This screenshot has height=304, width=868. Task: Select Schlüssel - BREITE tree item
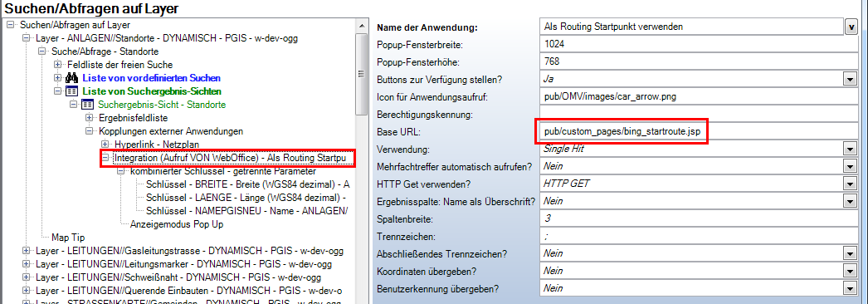click(x=249, y=184)
